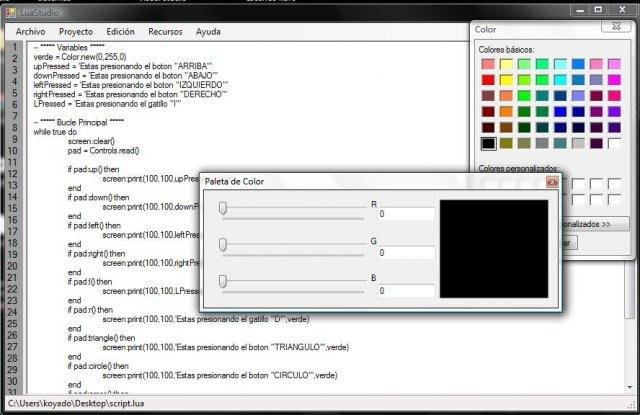Select the pure blue swatch in fourth row

(560, 111)
